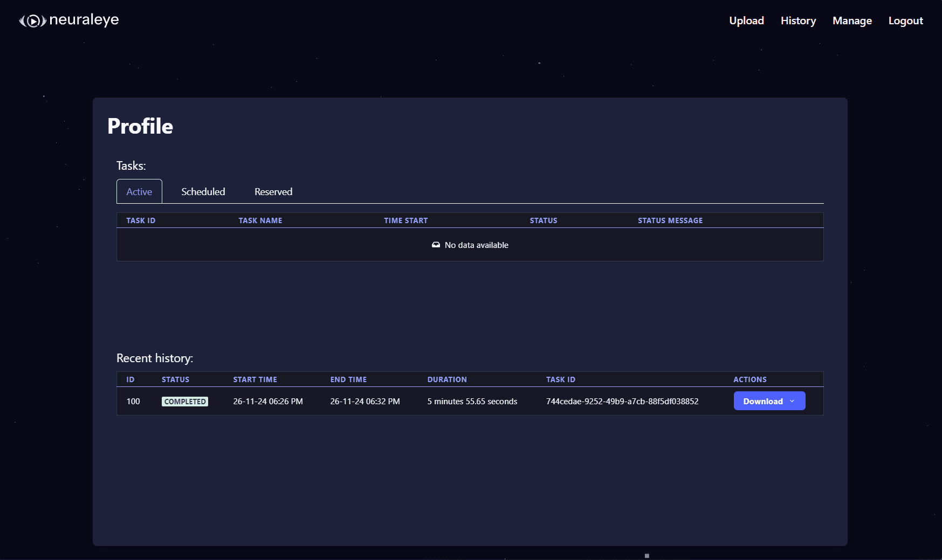
Task: Click the ACTIONS column header
Action: pos(750,379)
